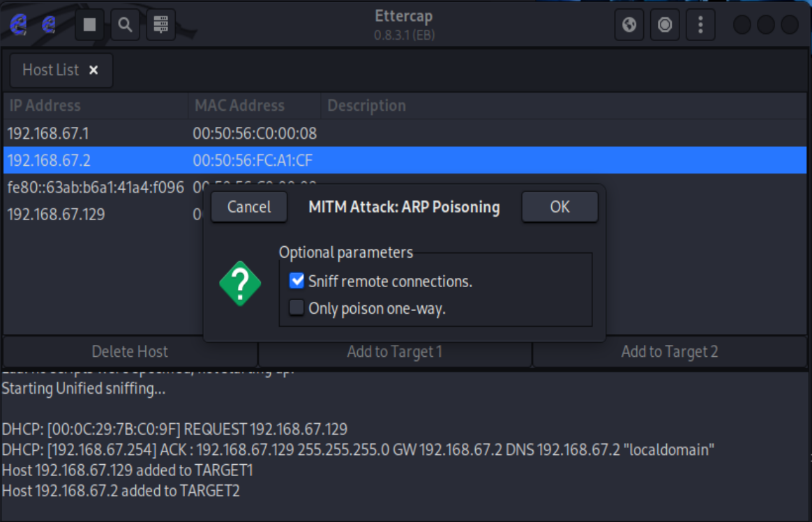This screenshot has width=812, height=522.
Task: Sort hosts by MAC Address column header
Action: click(x=239, y=106)
